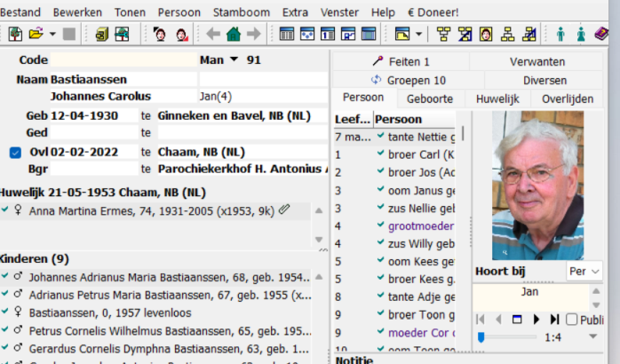Switch to the Geboorte tab

[x=429, y=99]
